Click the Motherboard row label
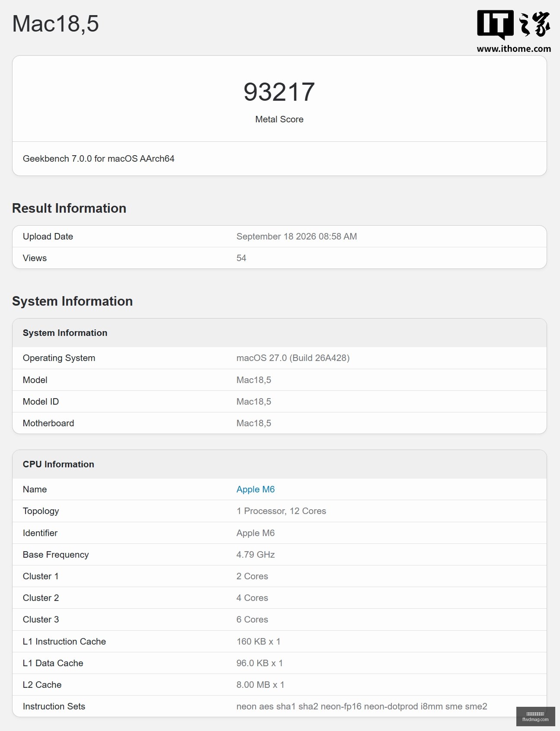 point(48,423)
